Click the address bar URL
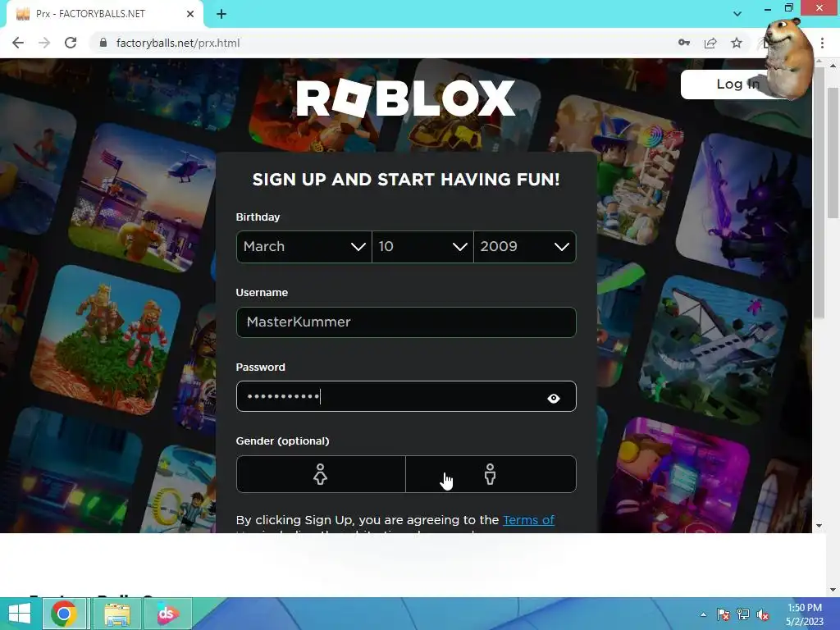The width and height of the screenshot is (840, 630). (178, 43)
